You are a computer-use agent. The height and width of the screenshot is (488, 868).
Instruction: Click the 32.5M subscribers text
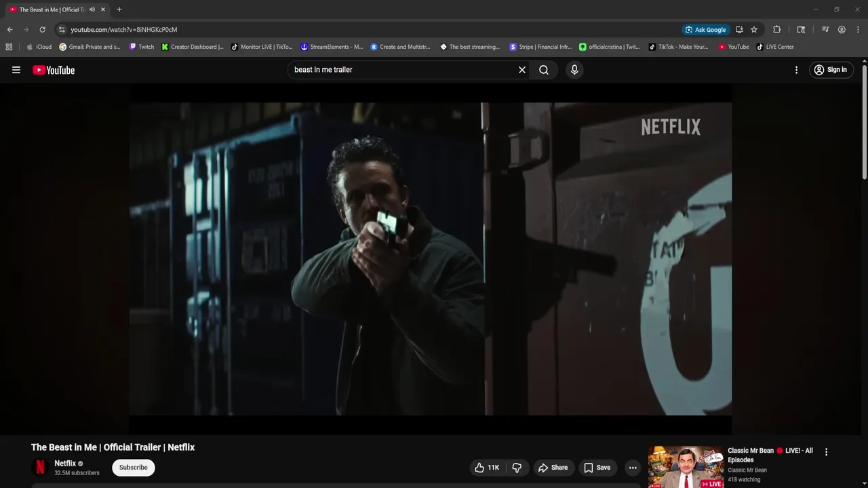tap(77, 473)
